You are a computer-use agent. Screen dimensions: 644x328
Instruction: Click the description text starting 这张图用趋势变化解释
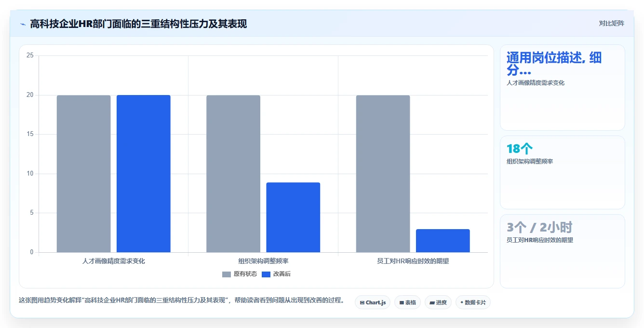[x=183, y=300]
